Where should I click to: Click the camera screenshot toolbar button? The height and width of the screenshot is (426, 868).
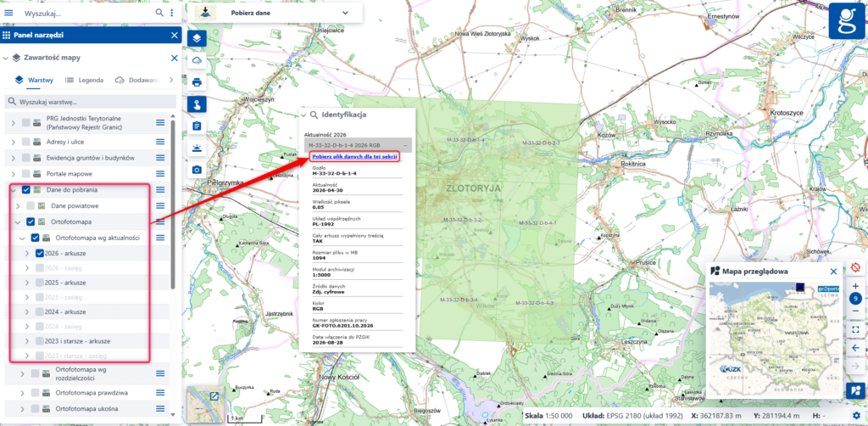[x=197, y=170]
